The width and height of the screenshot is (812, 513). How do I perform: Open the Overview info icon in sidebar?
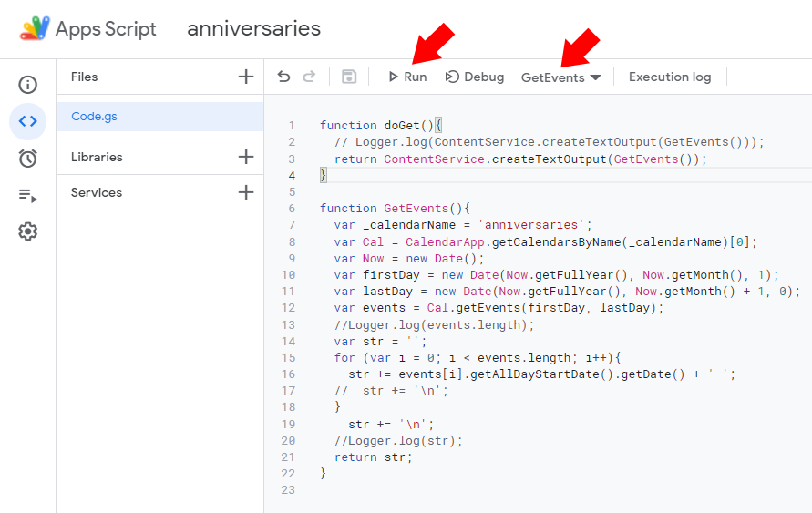(x=28, y=85)
